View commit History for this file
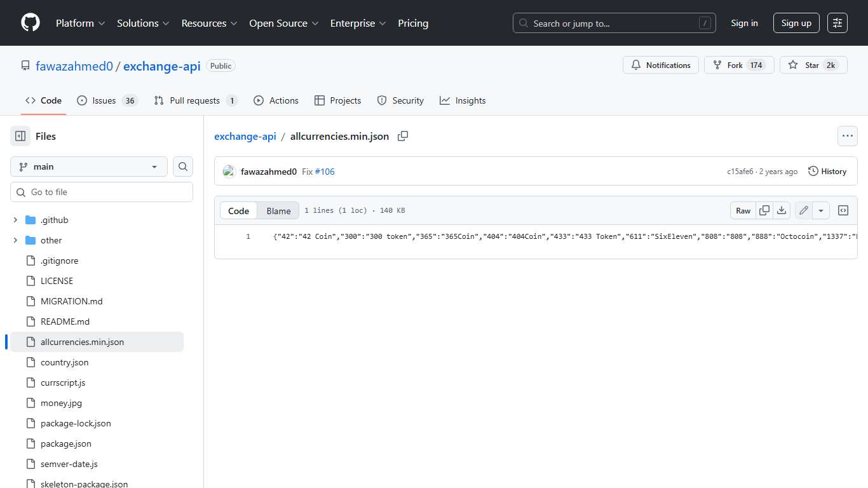The height and width of the screenshot is (488, 868). pos(827,171)
